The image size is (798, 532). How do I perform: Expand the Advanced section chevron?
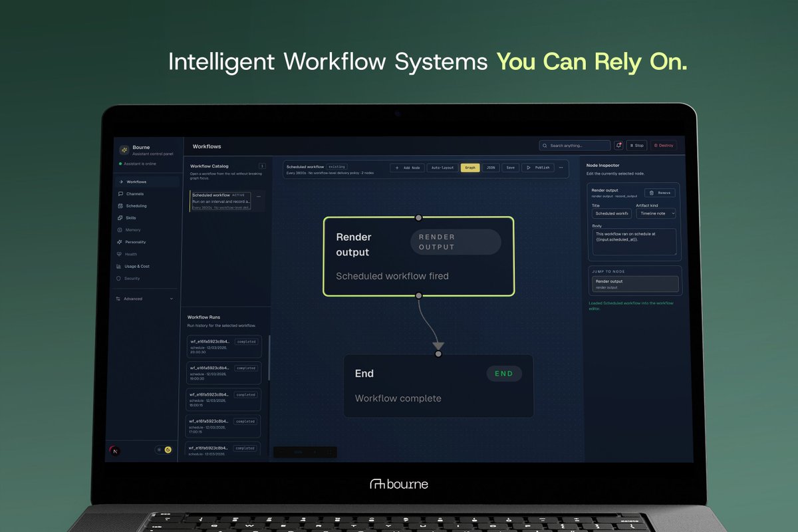click(x=172, y=299)
